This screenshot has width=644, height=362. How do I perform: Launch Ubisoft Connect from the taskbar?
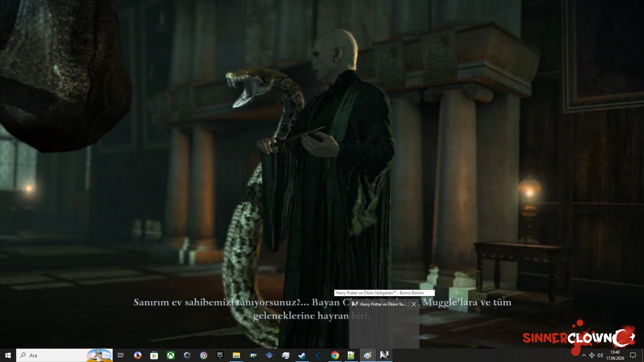click(204, 355)
